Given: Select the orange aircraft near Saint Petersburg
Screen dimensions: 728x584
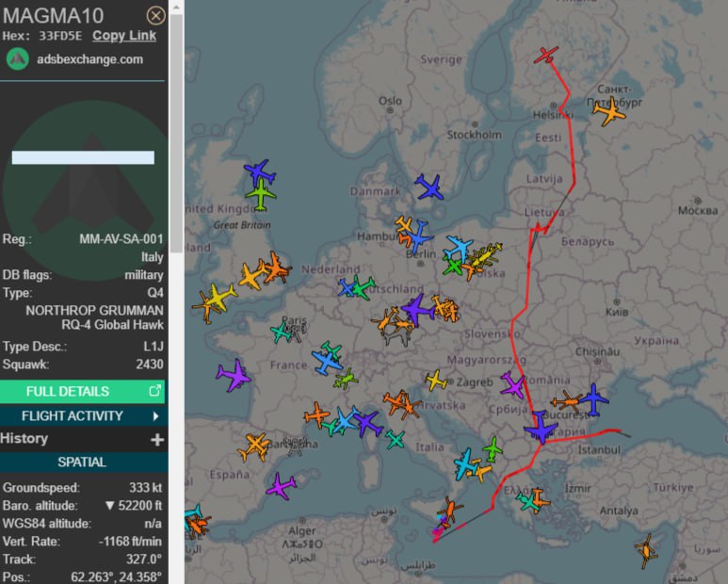Looking at the screenshot, I should [x=609, y=111].
